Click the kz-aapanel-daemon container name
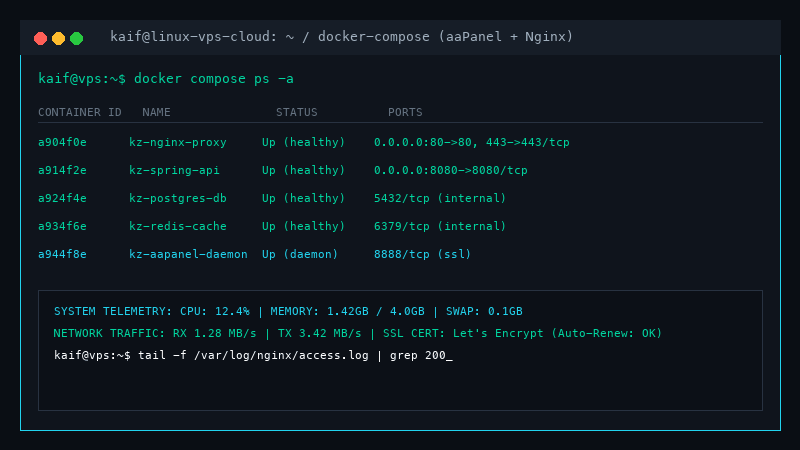Image resolution: width=800 pixels, height=450 pixels. (188, 254)
